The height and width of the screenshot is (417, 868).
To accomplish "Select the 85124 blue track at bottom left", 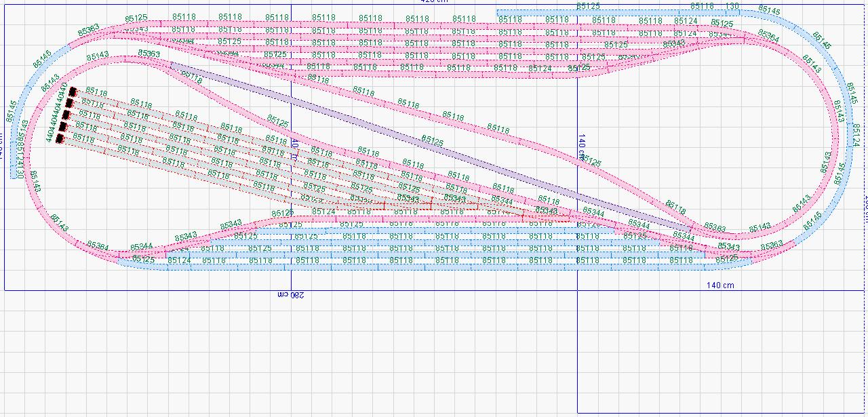I will click(179, 260).
